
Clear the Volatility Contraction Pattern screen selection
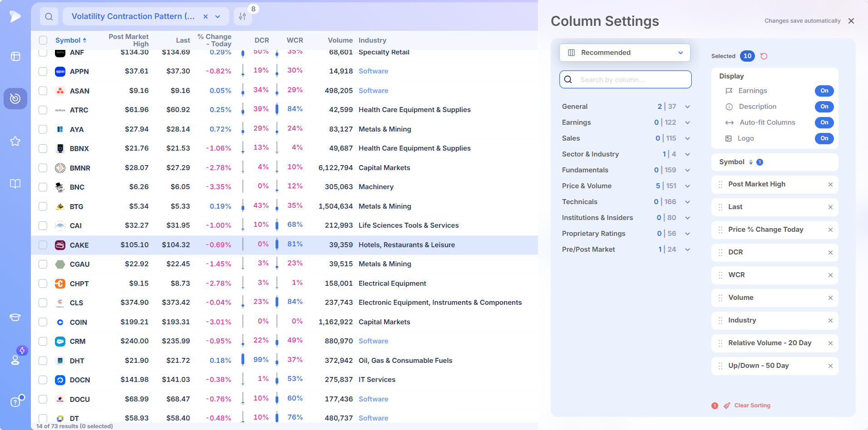[x=206, y=17]
